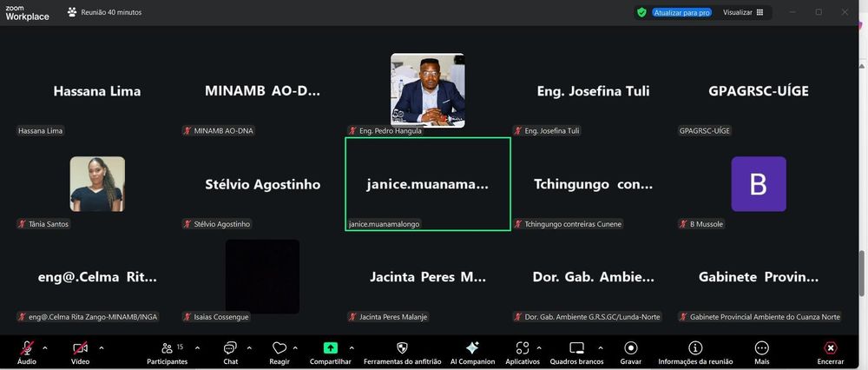868x370 pixels.
Task: Open the Aplicativos menu icon
Action: 523,351
